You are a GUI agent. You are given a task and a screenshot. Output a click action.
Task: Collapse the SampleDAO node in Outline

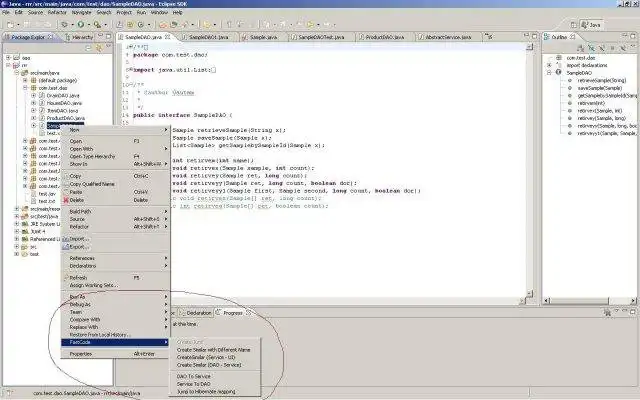click(549, 73)
